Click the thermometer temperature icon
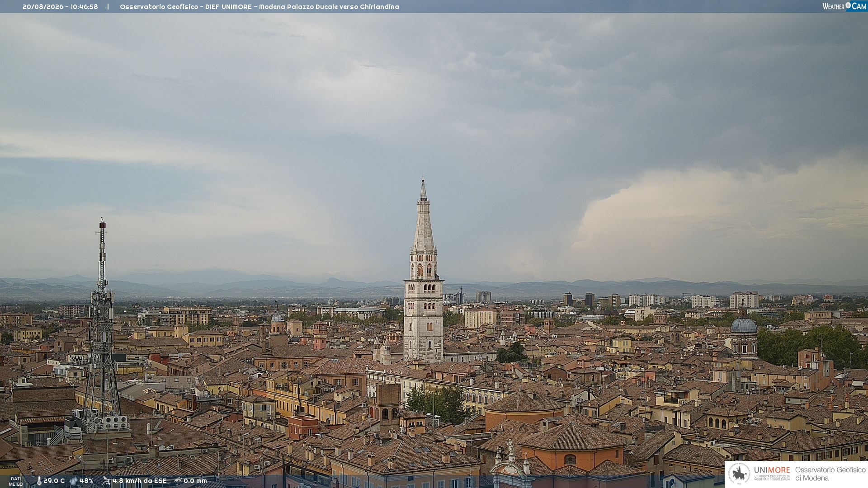The width and height of the screenshot is (868, 488). point(39,481)
